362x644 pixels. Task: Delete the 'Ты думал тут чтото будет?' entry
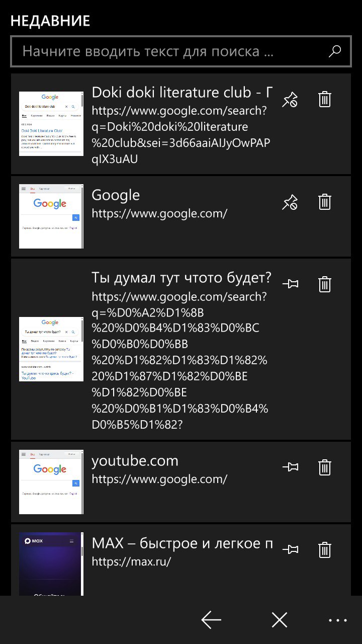pos(325,284)
